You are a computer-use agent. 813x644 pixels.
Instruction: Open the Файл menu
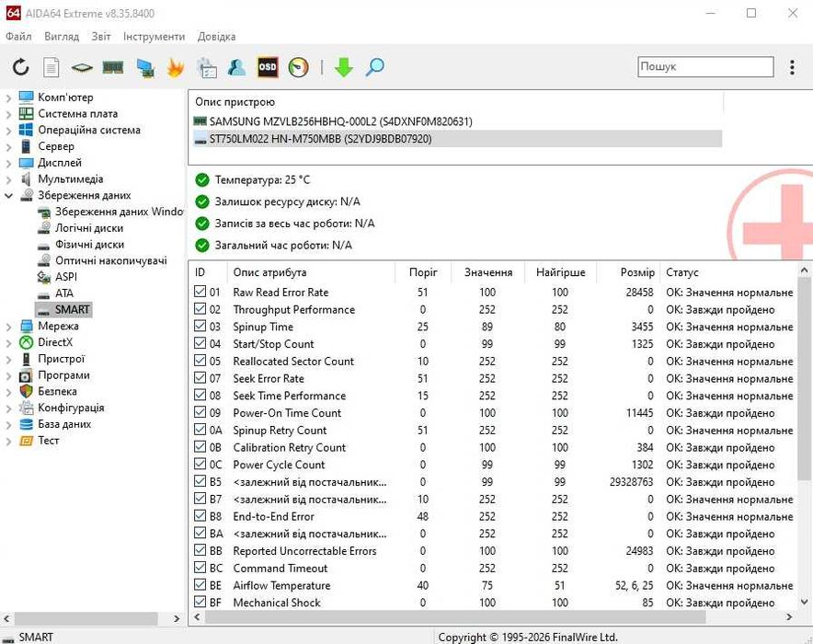(x=18, y=36)
